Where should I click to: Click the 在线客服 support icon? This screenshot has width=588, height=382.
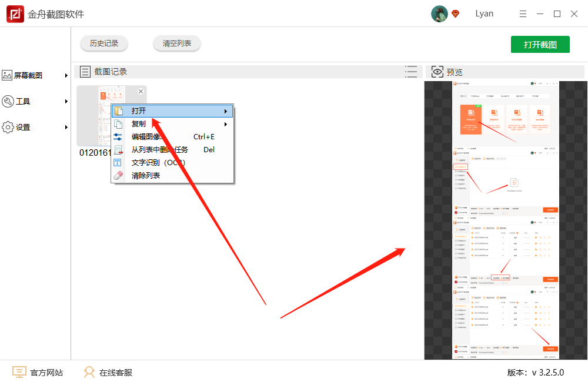click(88, 371)
